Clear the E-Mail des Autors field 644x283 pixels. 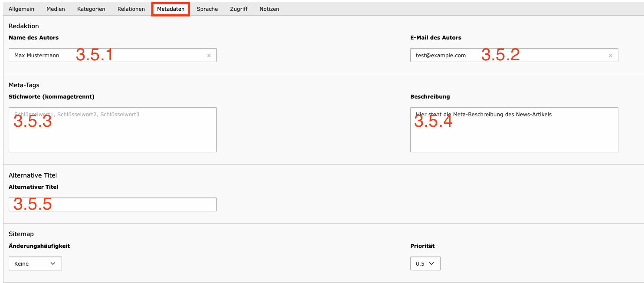coord(610,56)
